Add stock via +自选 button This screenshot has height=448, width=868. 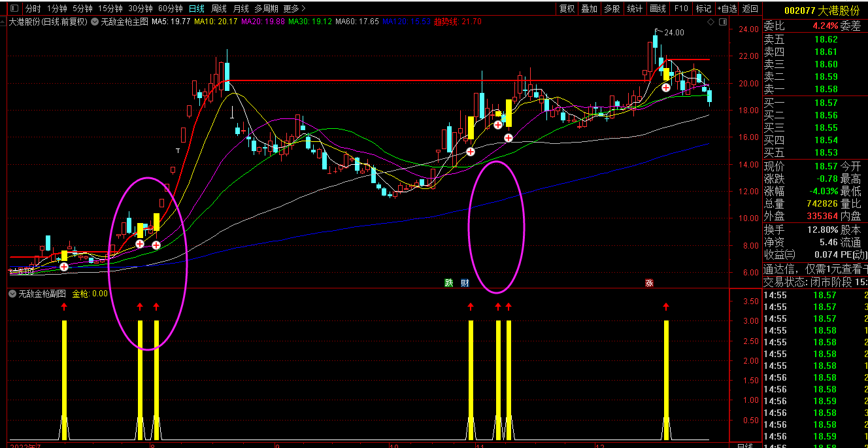pyautogui.click(x=727, y=9)
